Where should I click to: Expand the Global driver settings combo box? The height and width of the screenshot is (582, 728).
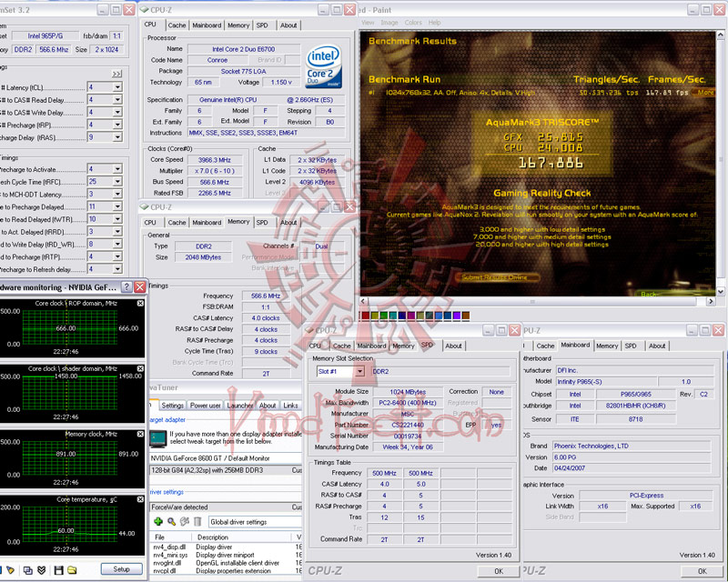coord(255,522)
